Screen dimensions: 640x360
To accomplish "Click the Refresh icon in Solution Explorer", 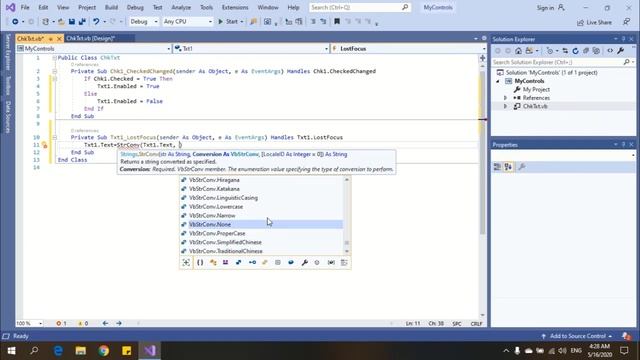I will (x=576, y=51).
